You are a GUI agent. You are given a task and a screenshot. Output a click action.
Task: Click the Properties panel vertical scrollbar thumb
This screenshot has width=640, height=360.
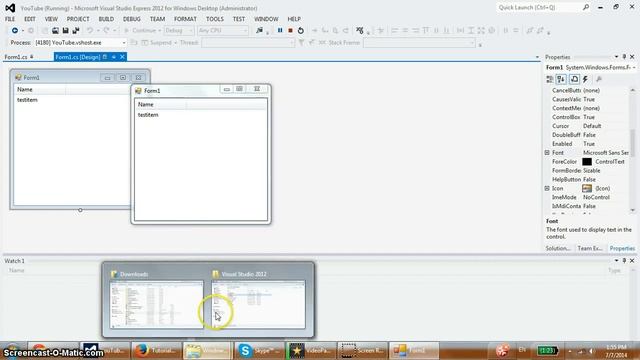(633, 142)
